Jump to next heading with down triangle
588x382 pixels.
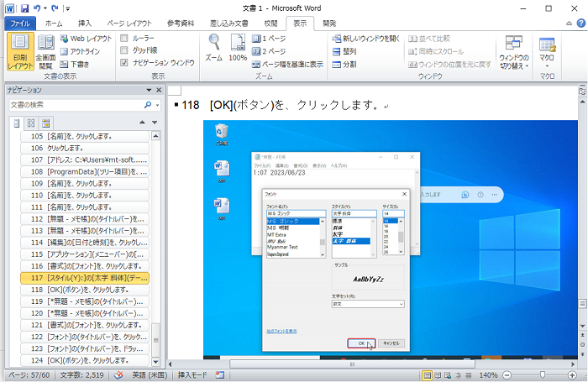point(155,123)
